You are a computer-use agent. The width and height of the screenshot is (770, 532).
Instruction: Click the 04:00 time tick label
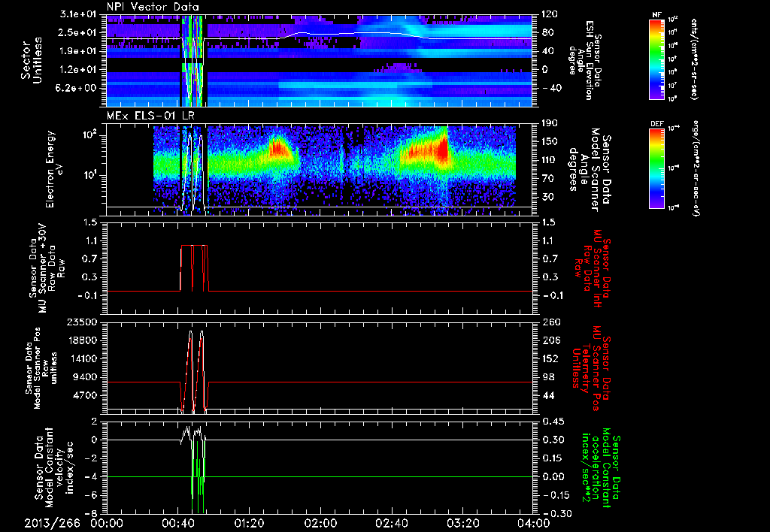tap(534, 523)
